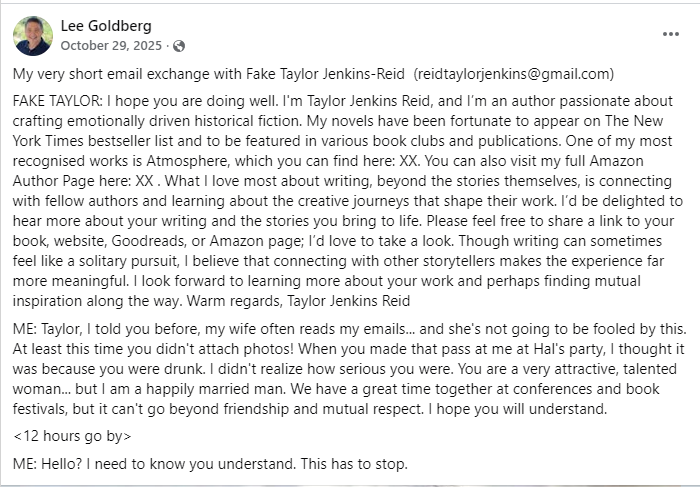Click the public globe audience icon

(179, 46)
